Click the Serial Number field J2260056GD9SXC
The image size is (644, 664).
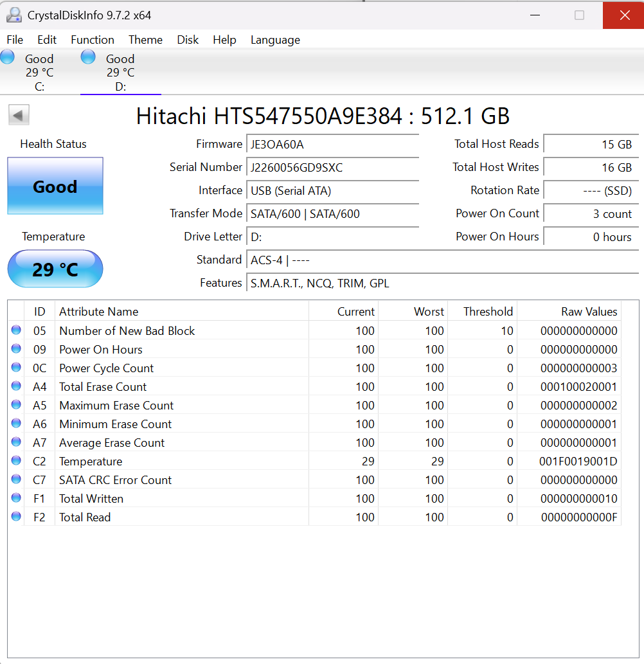pos(332,167)
